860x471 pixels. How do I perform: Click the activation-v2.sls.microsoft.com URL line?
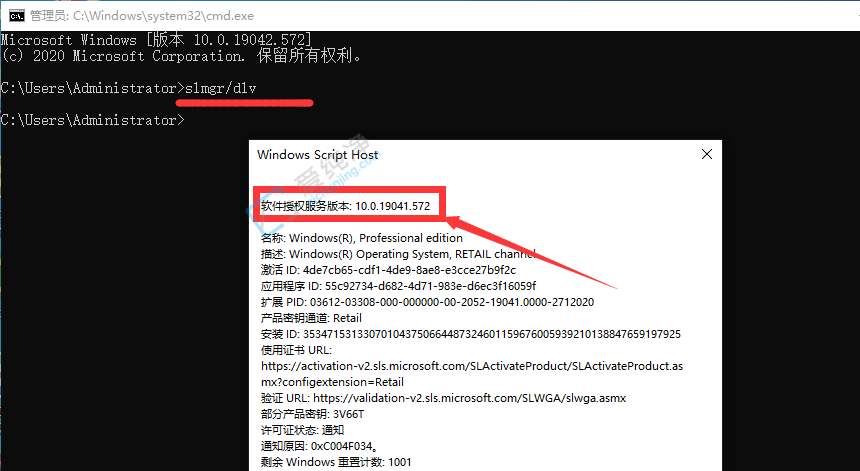click(x=472, y=366)
